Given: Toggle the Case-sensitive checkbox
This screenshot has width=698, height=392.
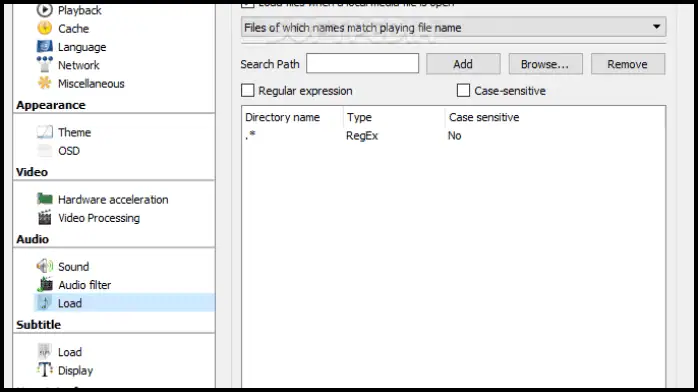Looking at the screenshot, I should [x=463, y=90].
